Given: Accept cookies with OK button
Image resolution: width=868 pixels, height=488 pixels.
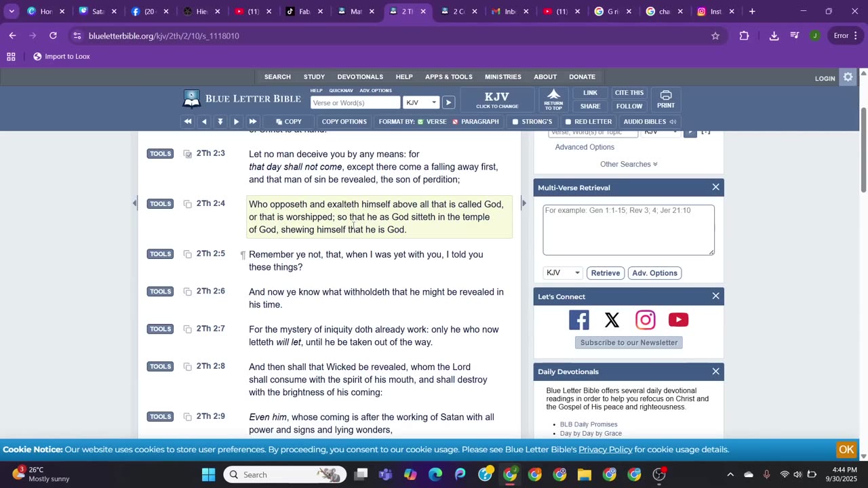Looking at the screenshot, I should pos(846,449).
